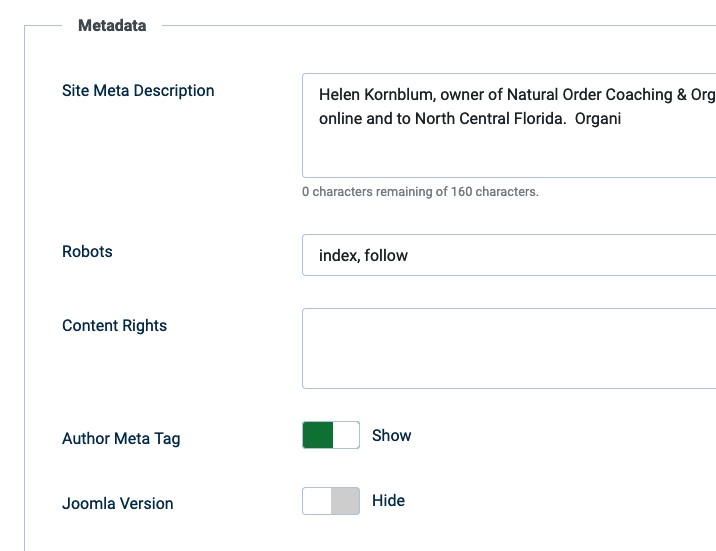Screen dimensions: 716x551
Task: Click the Hide label beside Joomla Version
Action: (x=388, y=500)
